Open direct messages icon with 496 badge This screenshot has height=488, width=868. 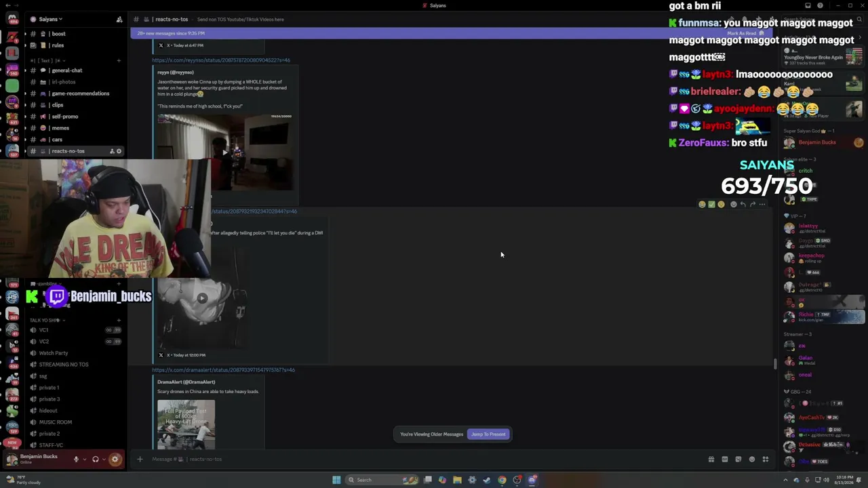click(x=12, y=19)
